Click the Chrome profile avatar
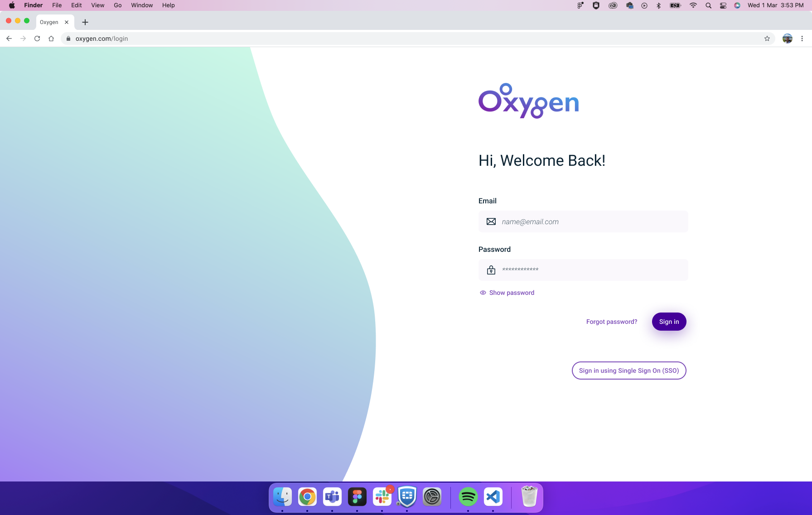The height and width of the screenshot is (515, 812). point(788,39)
